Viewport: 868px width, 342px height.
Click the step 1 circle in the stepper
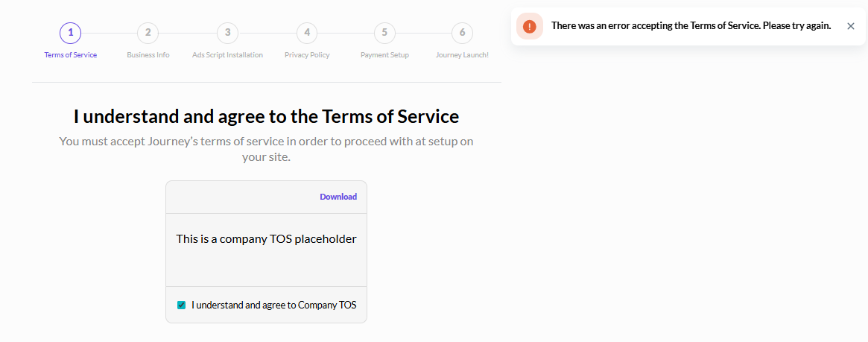coord(70,33)
